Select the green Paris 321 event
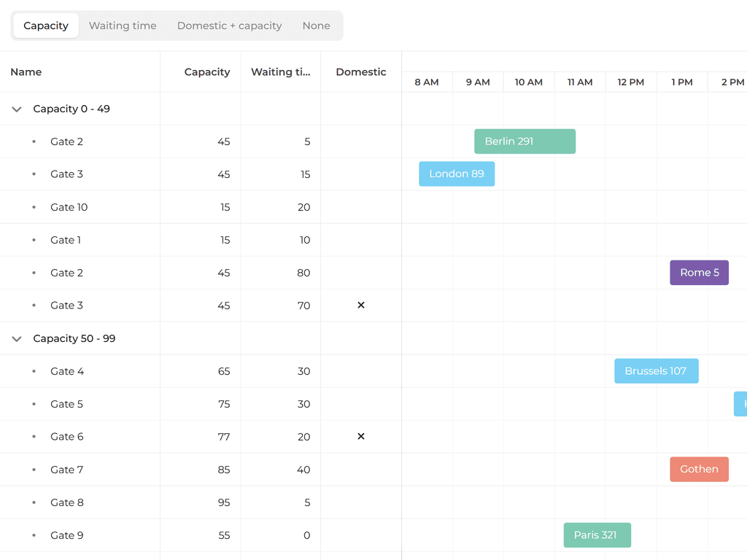The image size is (747, 560). (x=597, y=535)
